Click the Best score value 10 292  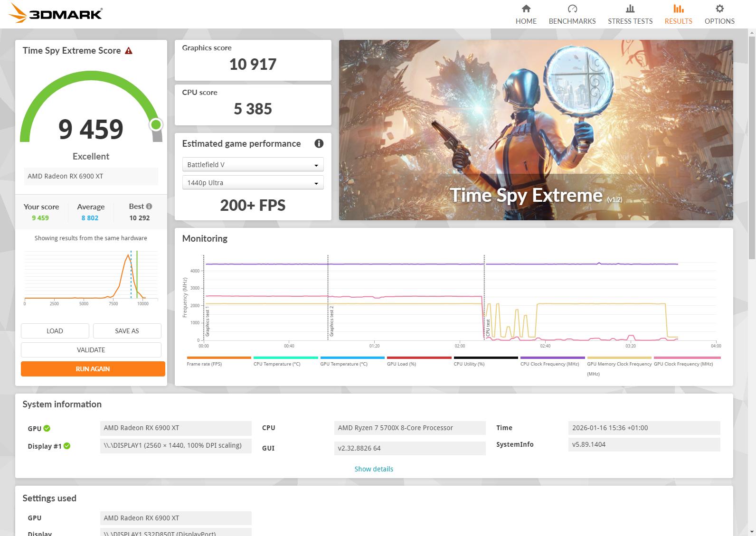coord(139,218)
